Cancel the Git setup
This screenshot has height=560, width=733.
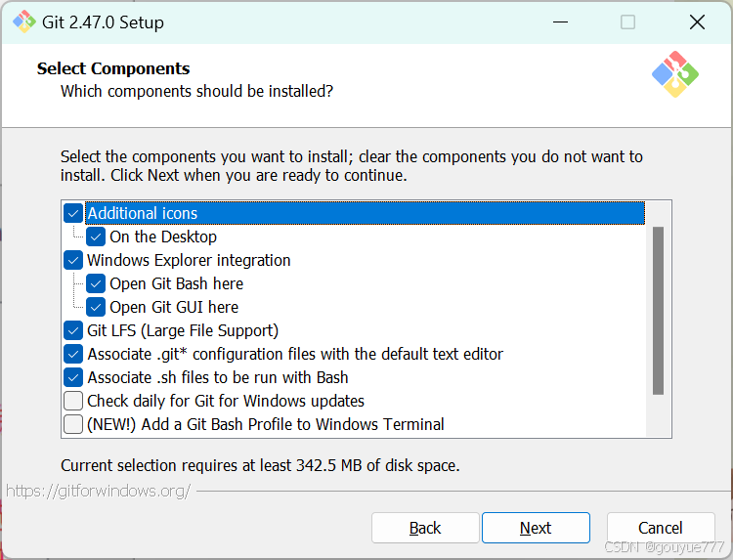click(661, 528)
